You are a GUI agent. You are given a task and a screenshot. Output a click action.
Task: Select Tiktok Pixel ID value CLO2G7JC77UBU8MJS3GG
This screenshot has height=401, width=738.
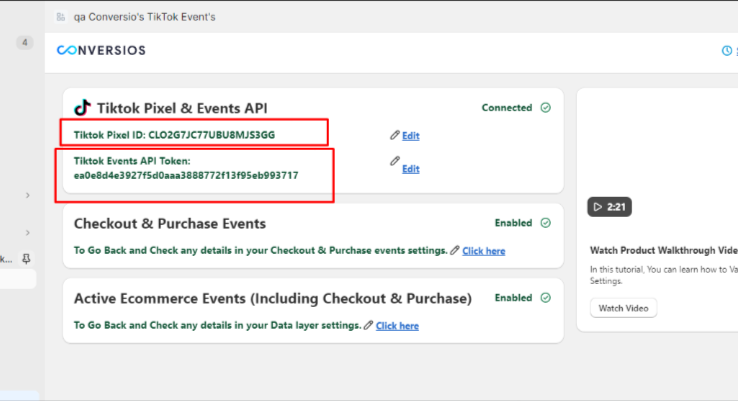pyautogui.click(x=212, y=135)
